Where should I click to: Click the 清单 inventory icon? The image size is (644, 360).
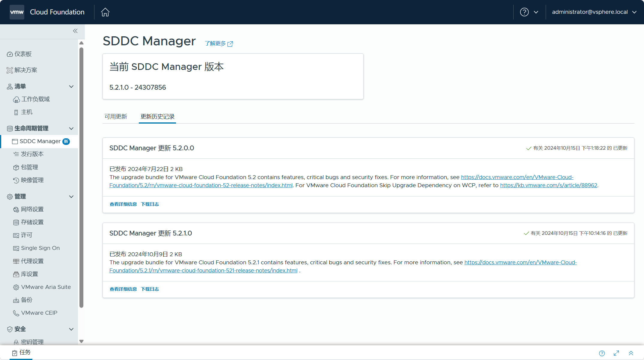tap(10, 87)
